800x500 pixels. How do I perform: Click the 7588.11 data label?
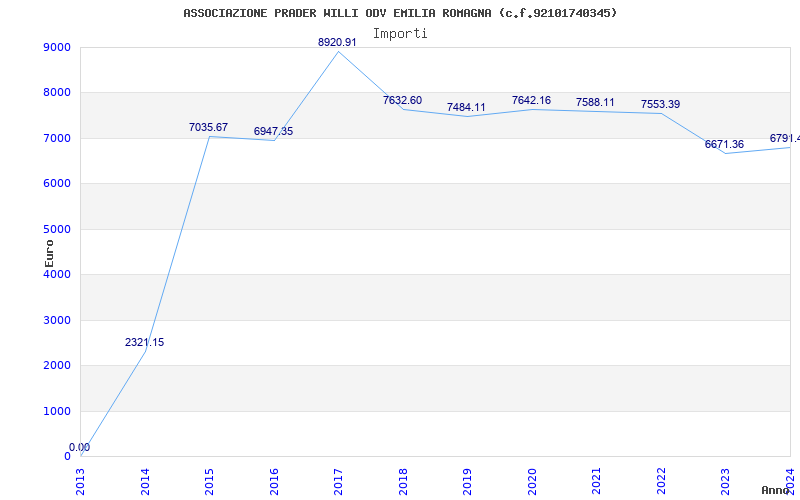[595, 102]
